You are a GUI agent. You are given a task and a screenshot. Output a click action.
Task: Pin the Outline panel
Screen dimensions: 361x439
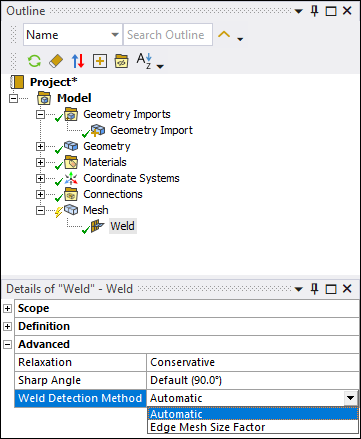point(314,11)
